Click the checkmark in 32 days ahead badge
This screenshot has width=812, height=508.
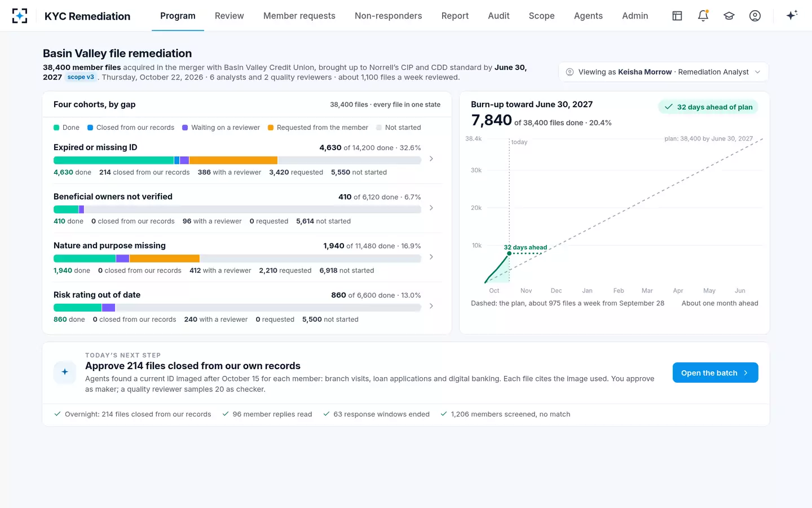669,107
